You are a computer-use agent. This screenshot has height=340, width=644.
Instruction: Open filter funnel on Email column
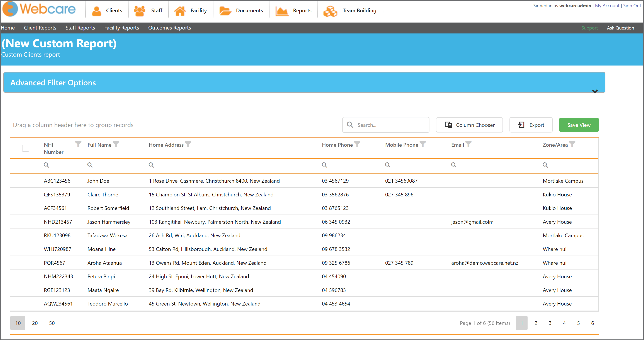[x=468, y=144]
